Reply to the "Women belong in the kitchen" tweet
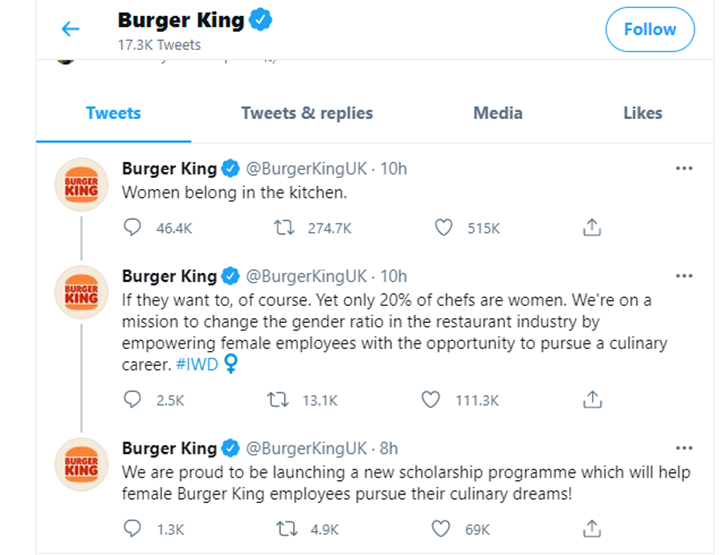720x555 pixels. pos(132,228)
